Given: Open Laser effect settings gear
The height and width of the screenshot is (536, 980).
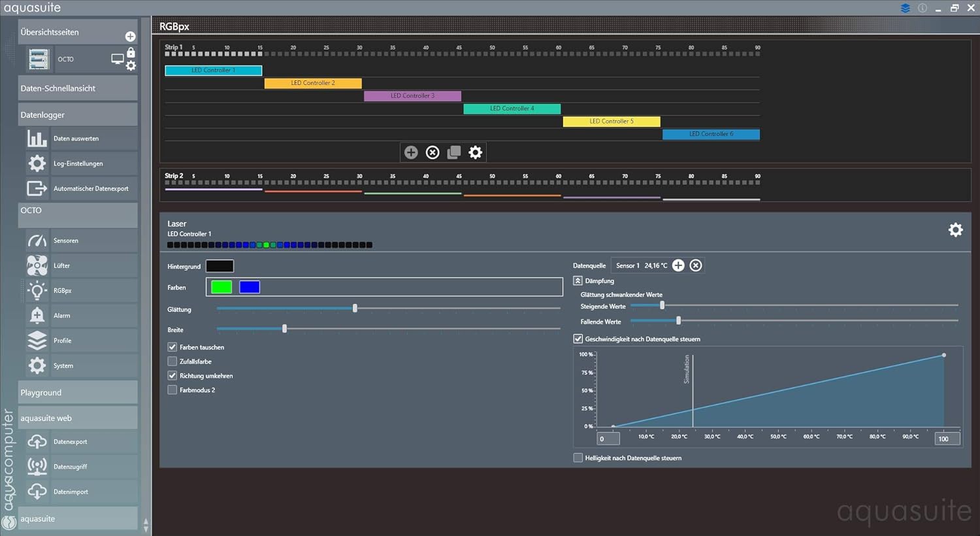Looking at the screenshot, I should 955,229.
